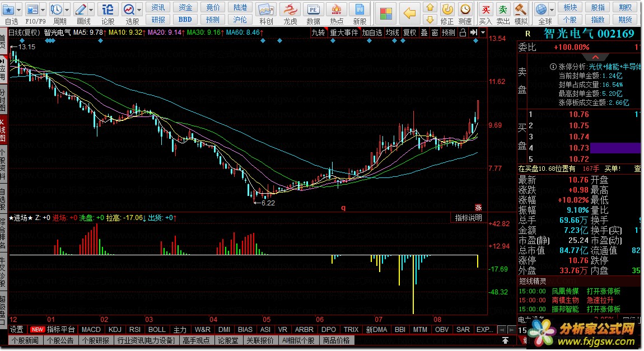Open the 全球 global markets globe icon
The image size is (644, 351).
coord(542,9)
